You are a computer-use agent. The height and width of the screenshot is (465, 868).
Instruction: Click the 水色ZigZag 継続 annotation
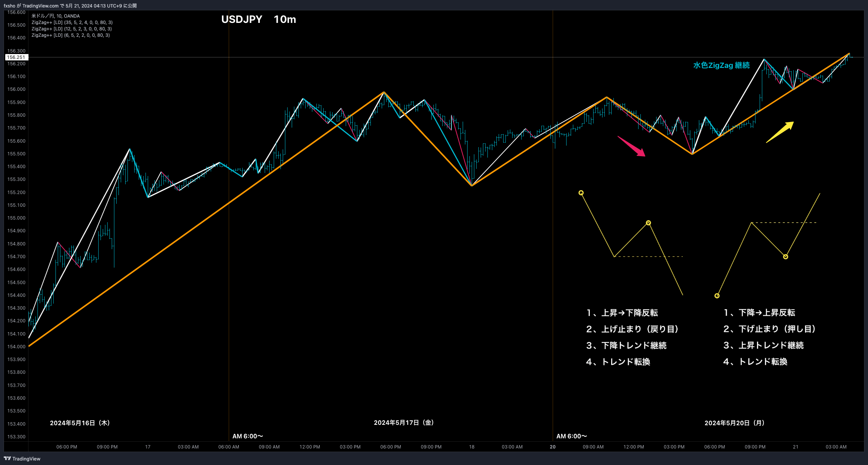(721, 65)
